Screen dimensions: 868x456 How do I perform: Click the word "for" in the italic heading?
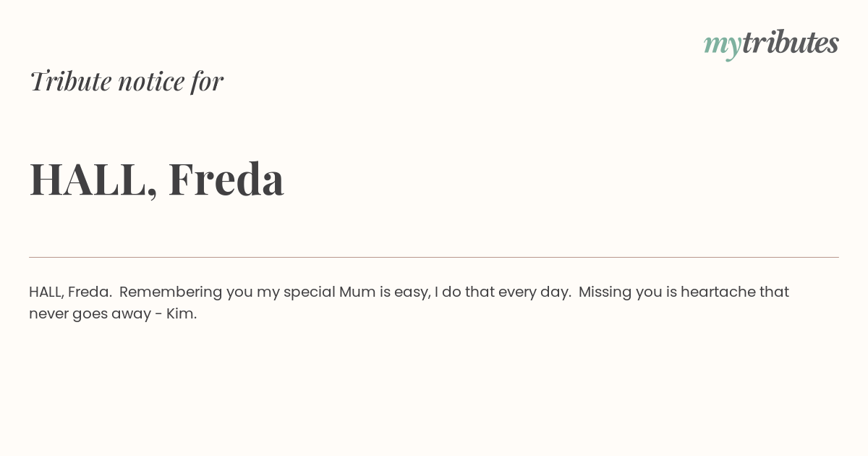click(207, 81)
